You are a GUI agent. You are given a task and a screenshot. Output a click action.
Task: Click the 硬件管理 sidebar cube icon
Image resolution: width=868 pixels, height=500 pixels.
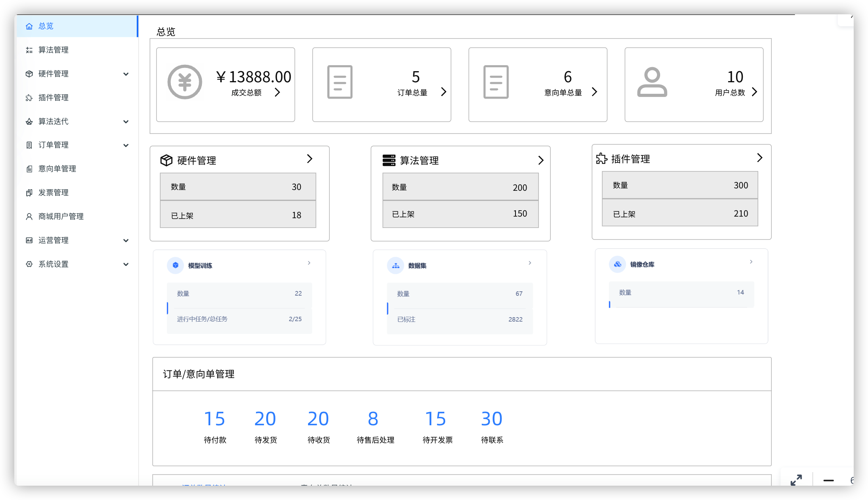coord(29,74)
